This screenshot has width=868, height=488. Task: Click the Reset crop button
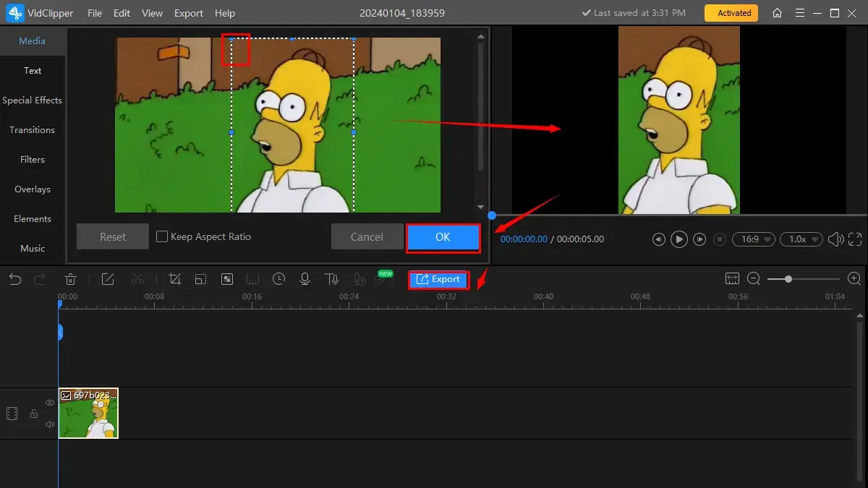[113, 237]
